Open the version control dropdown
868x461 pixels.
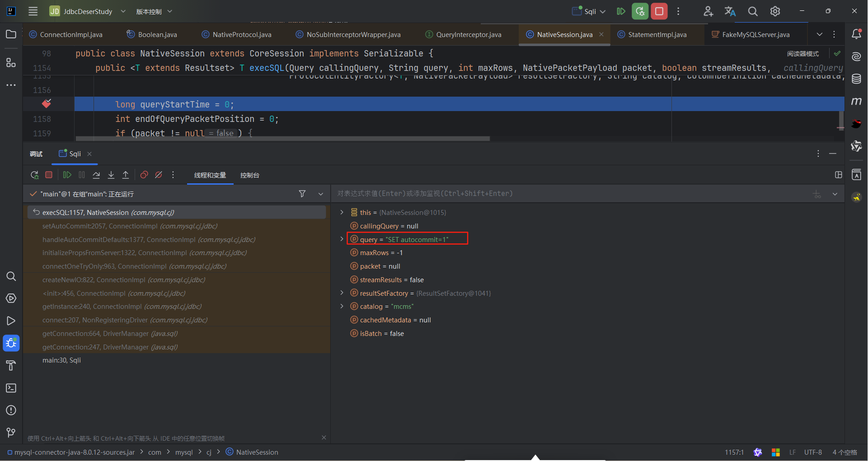[154, 11]
